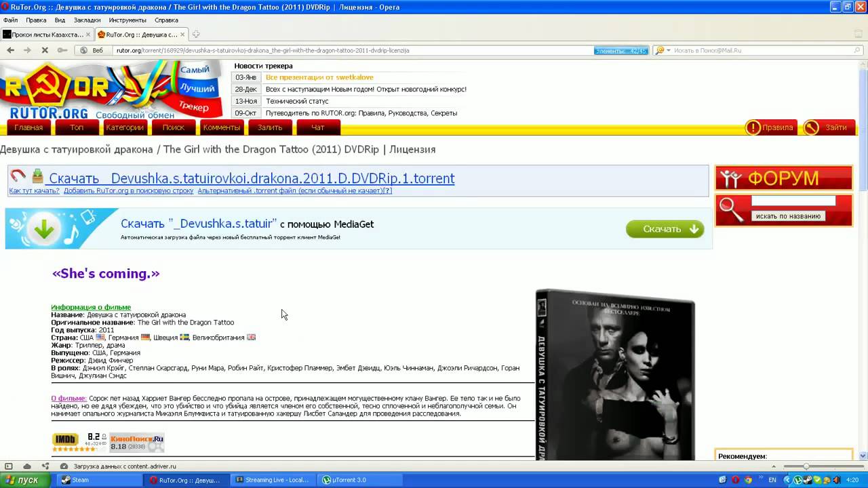The image size is (868, 488).
Task: Click the magnet link icon
Action: click(18, 176)
